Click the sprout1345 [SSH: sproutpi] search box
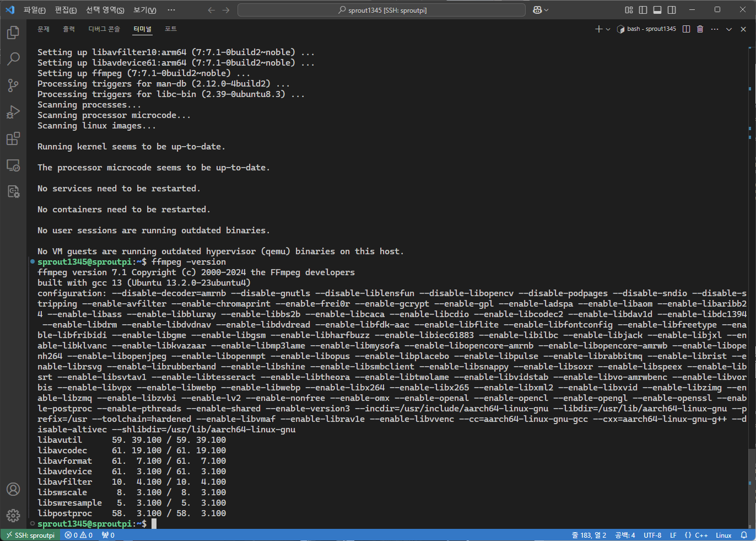This screenshot has width=756, height=541. pyautogui.click(x=381, y=10)
